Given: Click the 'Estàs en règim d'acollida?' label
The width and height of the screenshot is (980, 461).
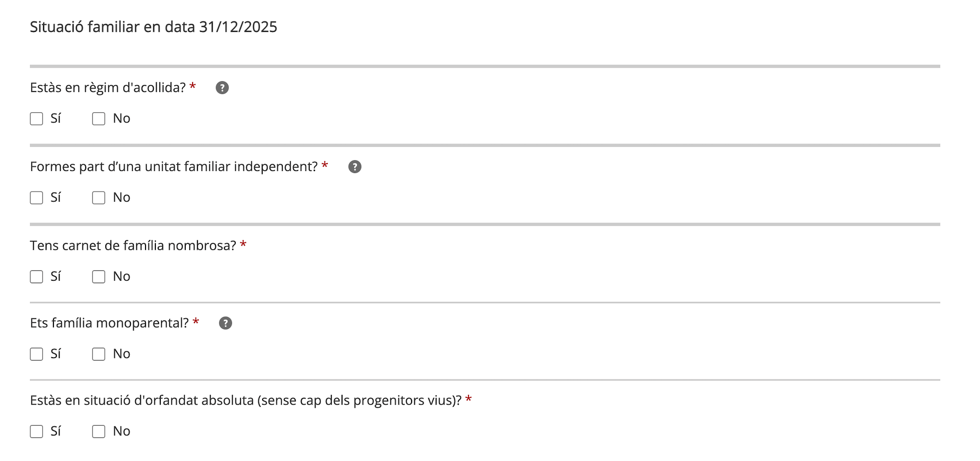Looking at the screenshot, I should tap(108, 88).
